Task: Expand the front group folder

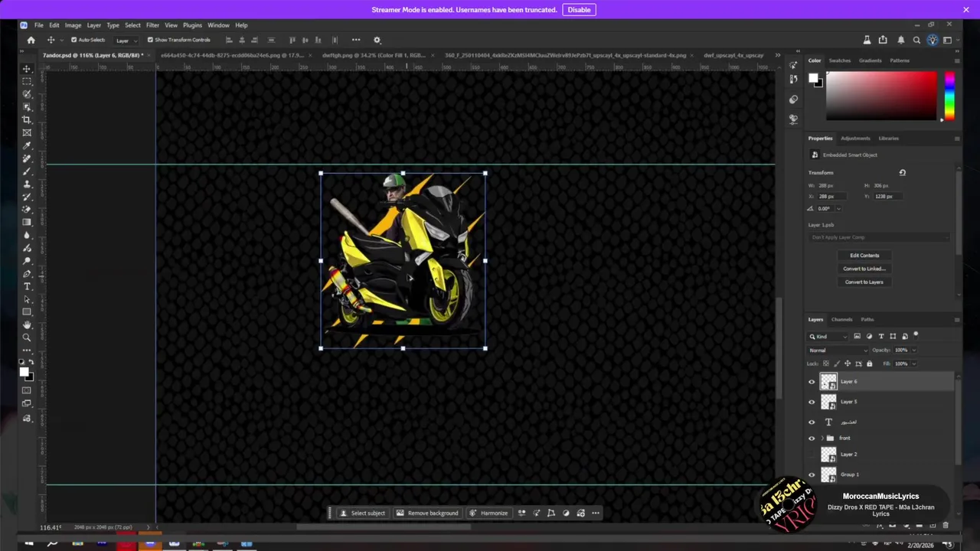Action: 822,439
